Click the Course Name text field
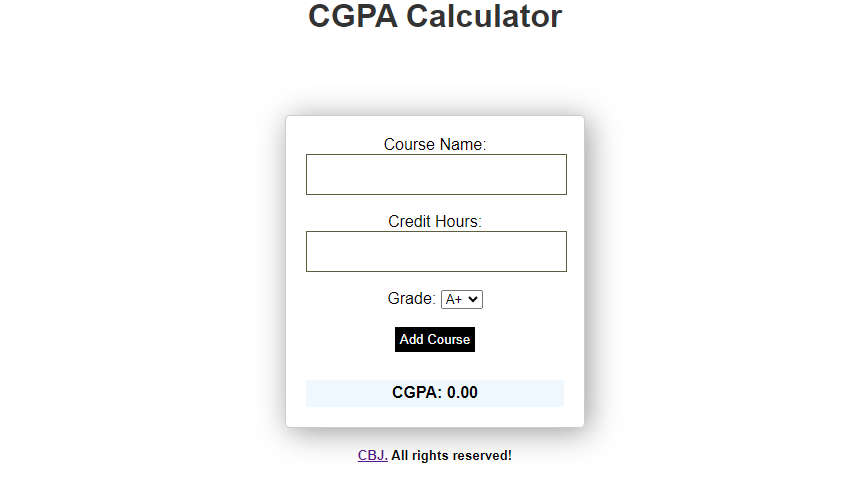The image size is (859, 502). click(436, 174)
